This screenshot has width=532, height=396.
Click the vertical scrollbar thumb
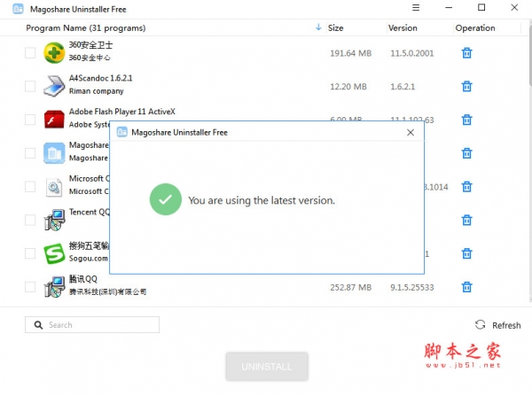pos(530,54)
